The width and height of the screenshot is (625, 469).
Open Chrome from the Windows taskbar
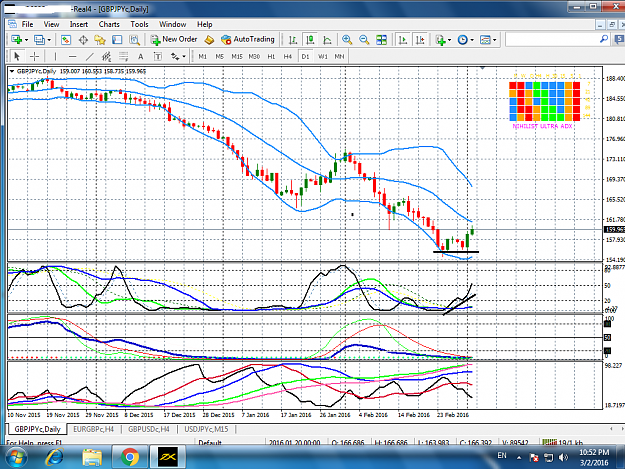pos(129,457)
